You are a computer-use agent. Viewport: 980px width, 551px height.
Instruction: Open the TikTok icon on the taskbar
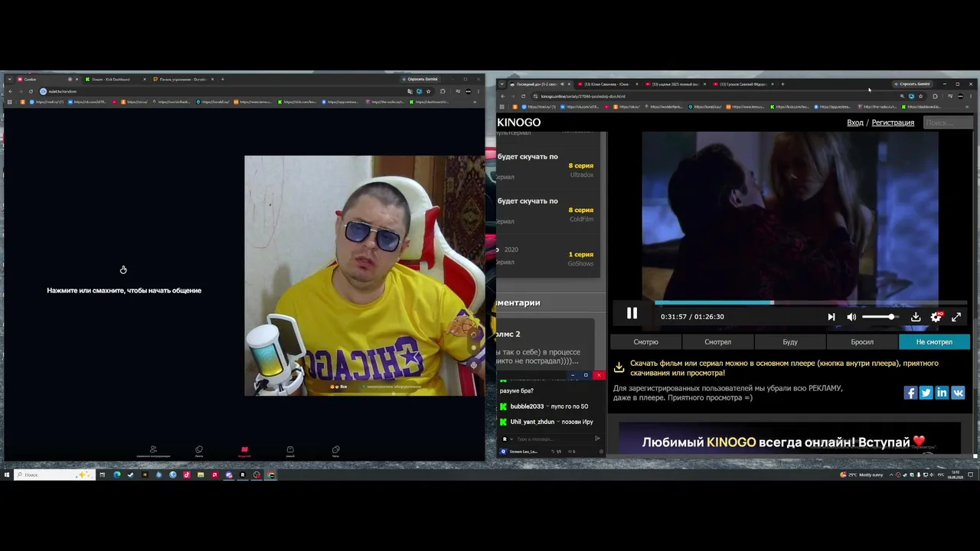point(186,474)
